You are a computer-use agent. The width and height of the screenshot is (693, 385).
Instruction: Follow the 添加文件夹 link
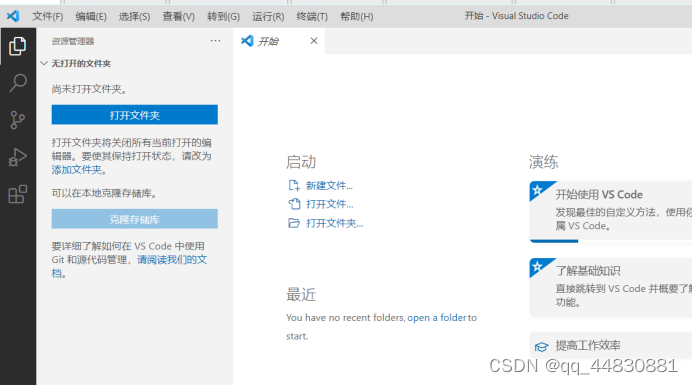pos(77,170)
